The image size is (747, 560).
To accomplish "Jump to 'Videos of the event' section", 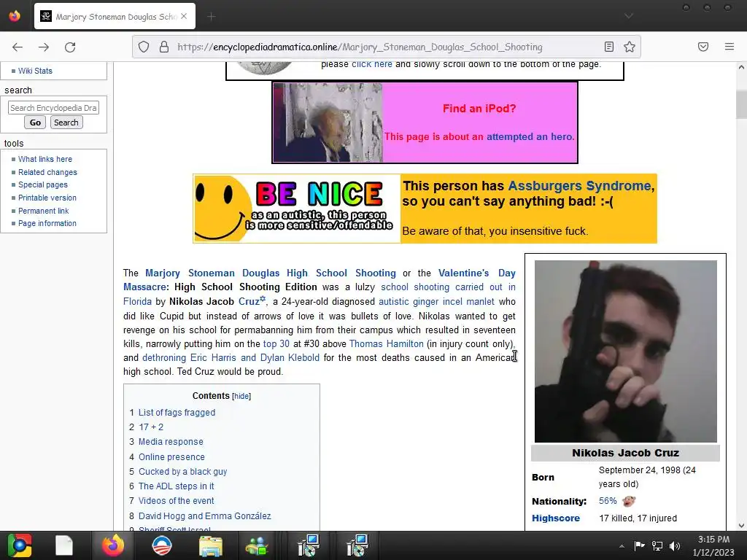I will 177,501.
